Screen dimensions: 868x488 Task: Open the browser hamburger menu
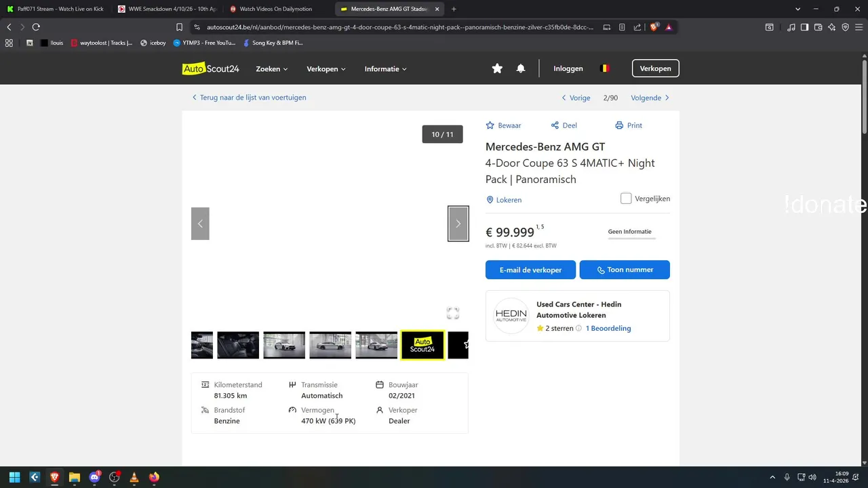[x=859, y=27]
